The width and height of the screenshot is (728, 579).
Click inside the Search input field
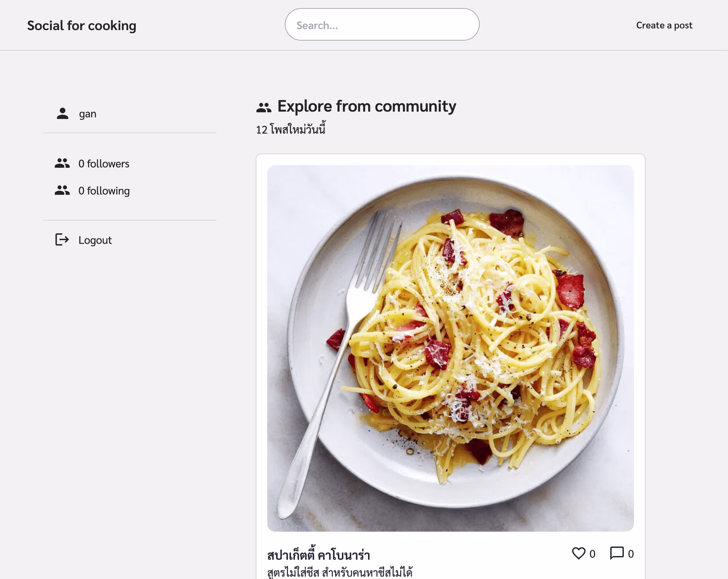pyautogui.click(x=382, y=25)
